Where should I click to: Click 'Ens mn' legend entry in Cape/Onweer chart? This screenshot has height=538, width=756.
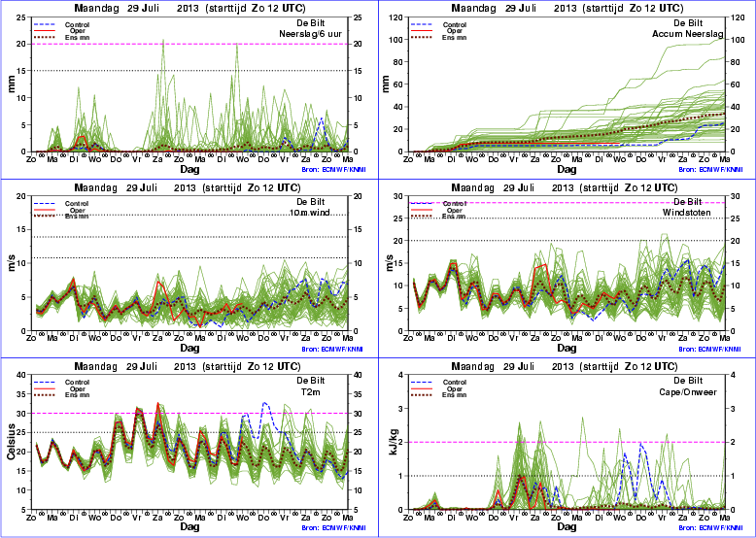click(x=454, y=395)
